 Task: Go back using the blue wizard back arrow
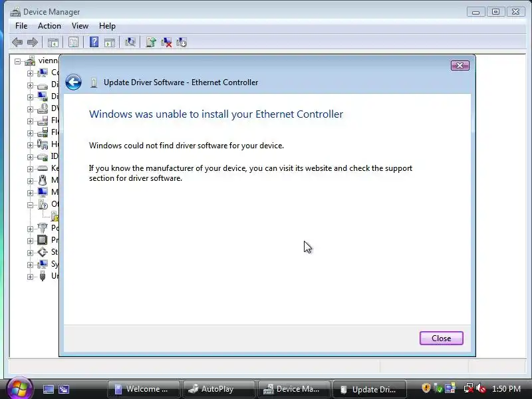pyautogui.click(x=73, y=82)
